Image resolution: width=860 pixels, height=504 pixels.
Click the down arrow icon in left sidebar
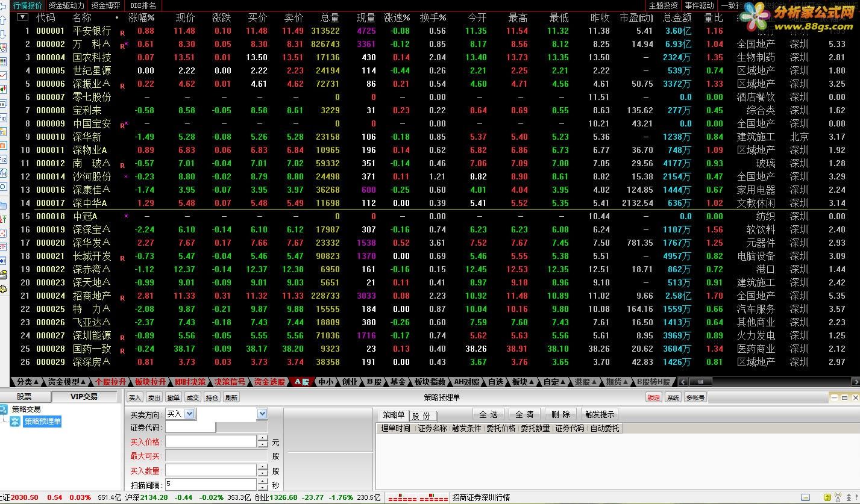pos(4,35)
